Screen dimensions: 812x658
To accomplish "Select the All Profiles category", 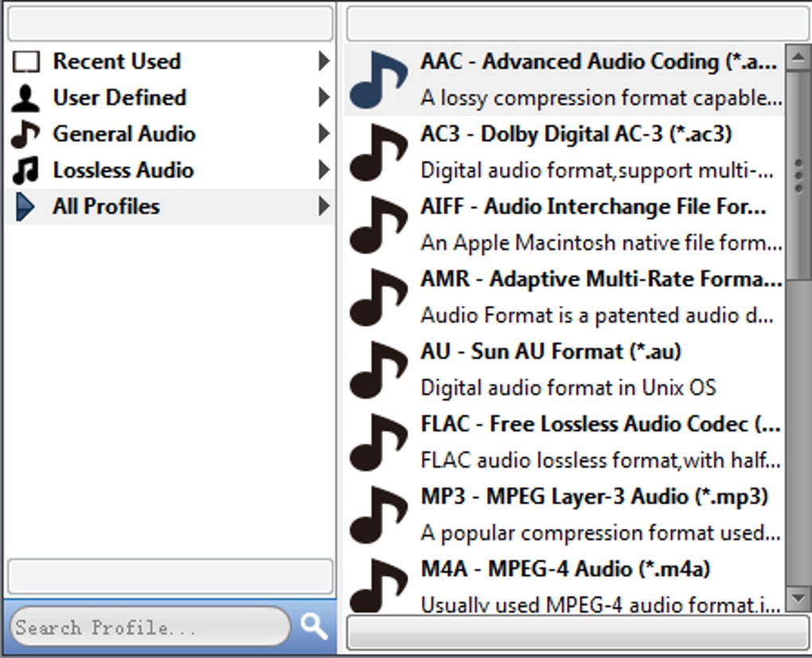I will [170, 207].
